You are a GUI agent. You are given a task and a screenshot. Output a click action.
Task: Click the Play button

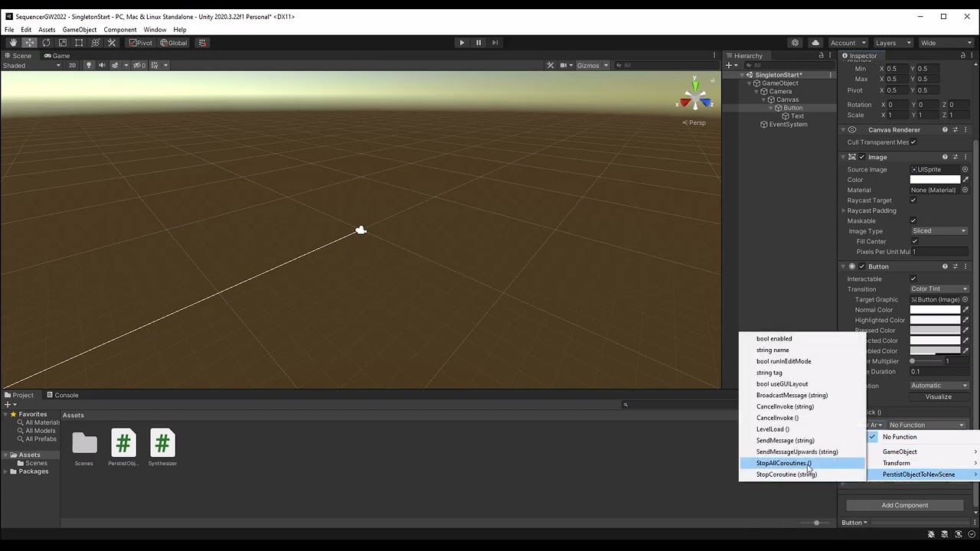coord(462,43)
